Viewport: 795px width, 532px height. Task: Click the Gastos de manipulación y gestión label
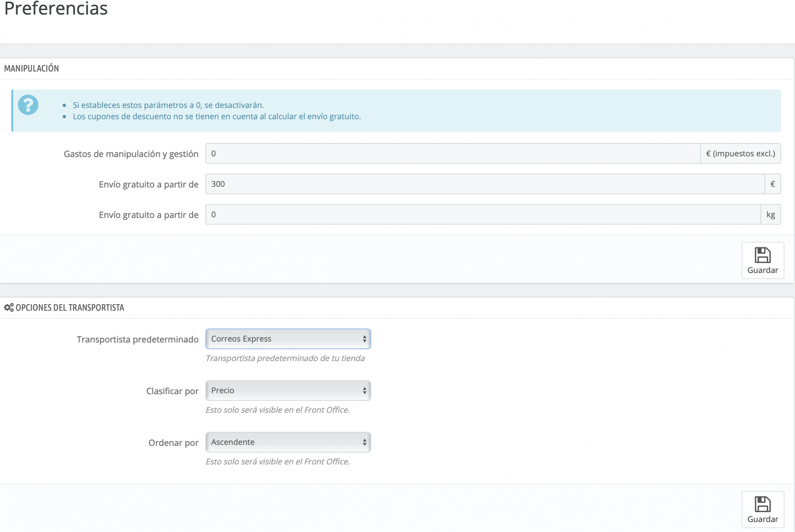click(x=131, y=154)
